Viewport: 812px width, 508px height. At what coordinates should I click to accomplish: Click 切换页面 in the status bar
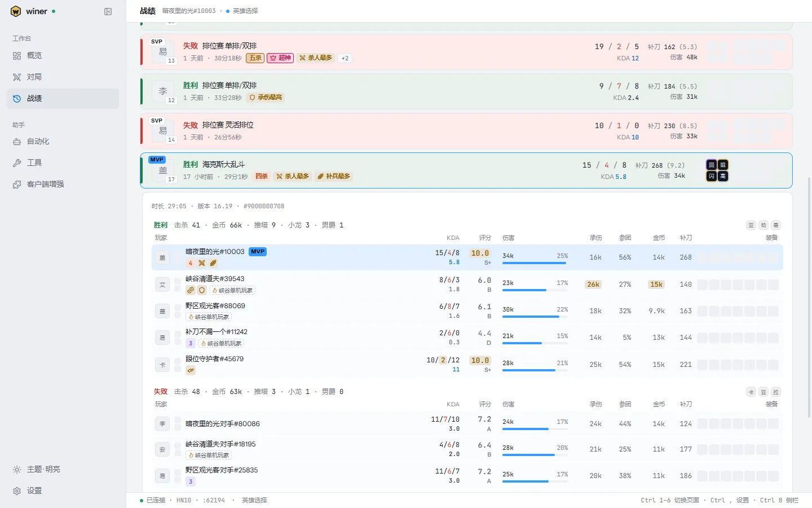687,500
